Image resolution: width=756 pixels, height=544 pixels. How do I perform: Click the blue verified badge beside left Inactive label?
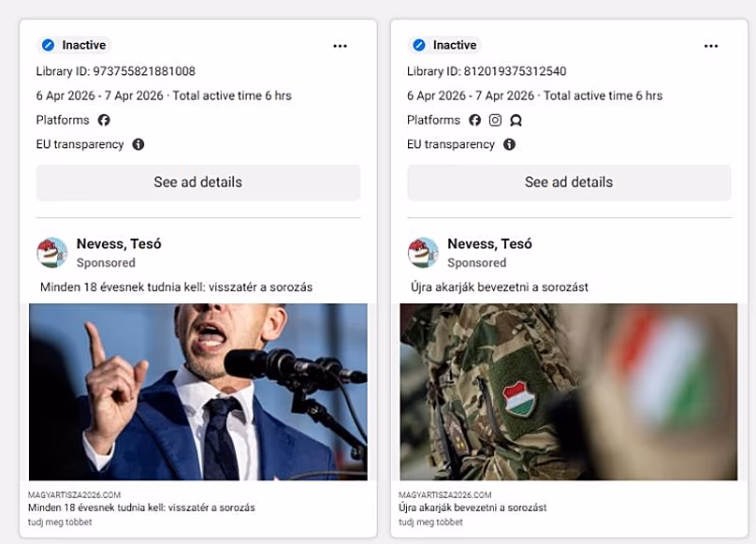46,44
